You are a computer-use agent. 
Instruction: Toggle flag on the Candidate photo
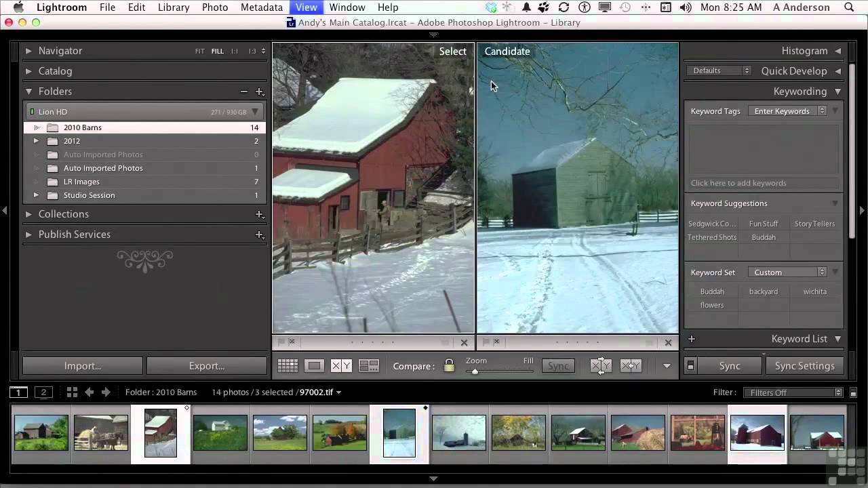pyautogui.click(x=486, y=342)
